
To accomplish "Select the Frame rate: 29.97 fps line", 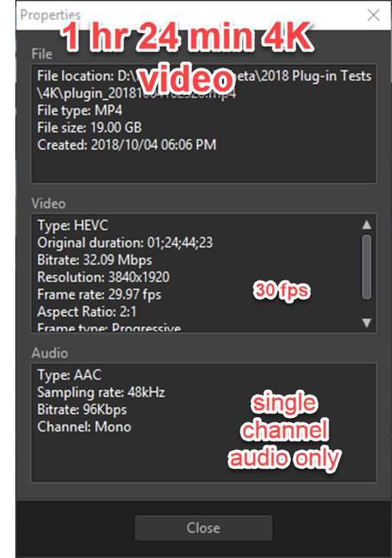I will tap(100, 294).
